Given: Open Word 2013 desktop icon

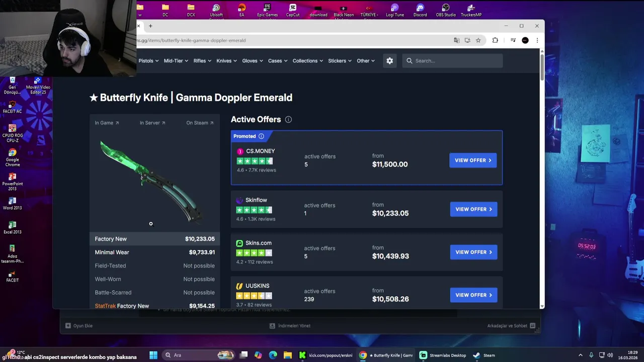Looking at the screenshot, I should 13,203.
